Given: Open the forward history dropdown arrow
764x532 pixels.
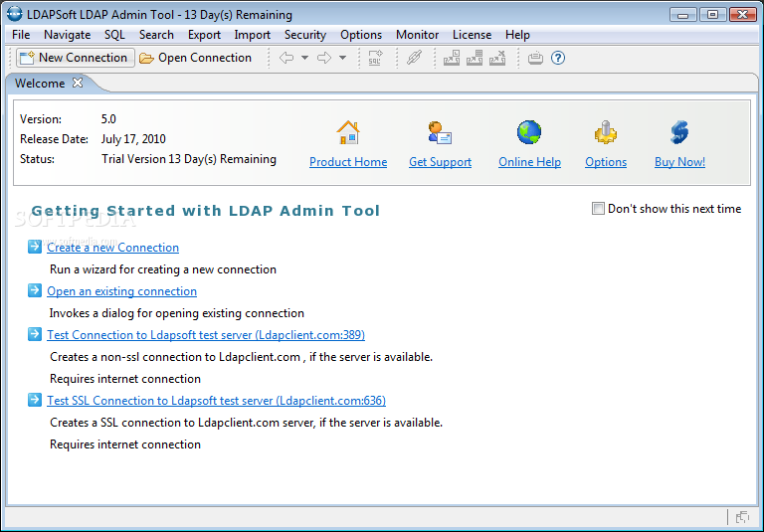Looking at the screenshot, I should pyautogui.click(x=342, y=58).
